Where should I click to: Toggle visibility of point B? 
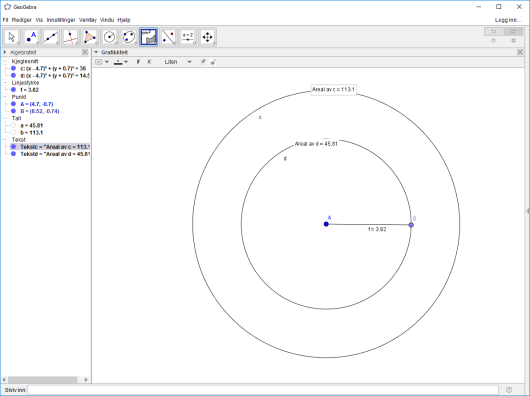coord(14,111)
